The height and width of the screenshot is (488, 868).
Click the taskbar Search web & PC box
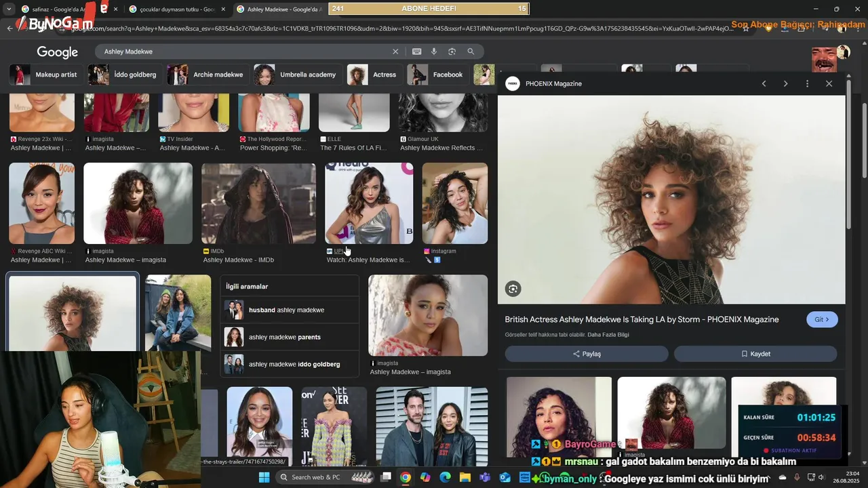pyautogui.click(x=325, y=477)
